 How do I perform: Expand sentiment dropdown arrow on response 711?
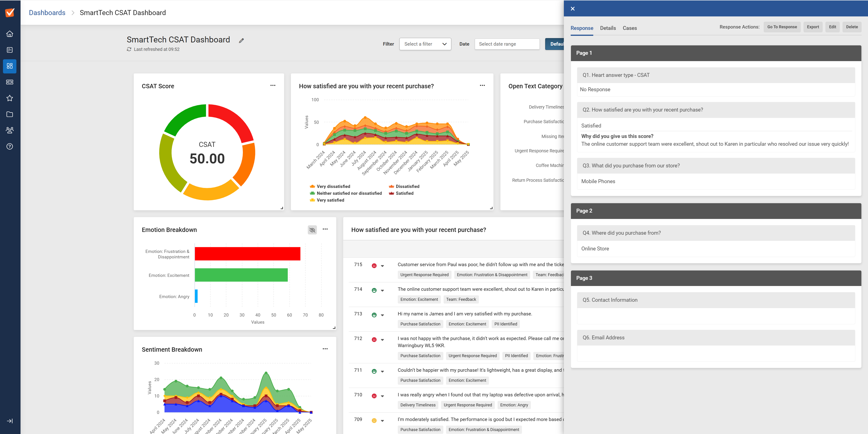(382, 372)
